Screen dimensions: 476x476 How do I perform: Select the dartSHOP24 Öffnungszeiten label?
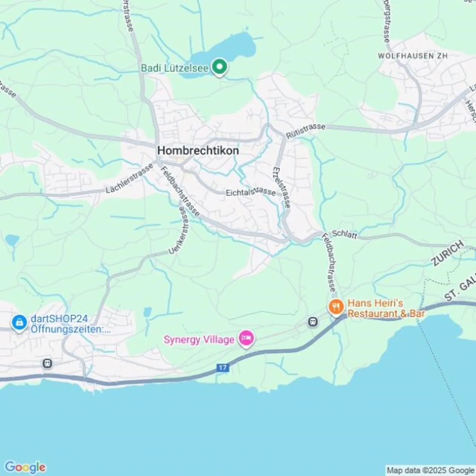71,324
